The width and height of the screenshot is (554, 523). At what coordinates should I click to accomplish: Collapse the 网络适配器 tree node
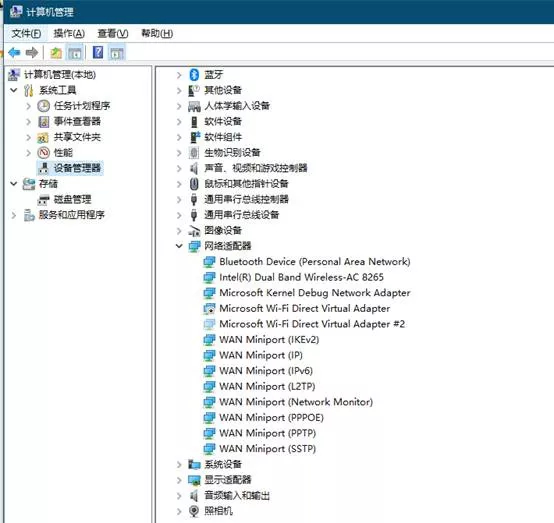(x=179, y=246)
